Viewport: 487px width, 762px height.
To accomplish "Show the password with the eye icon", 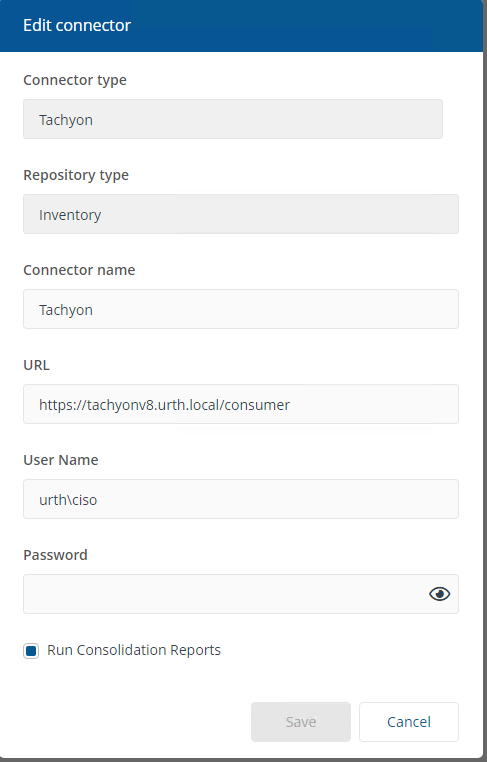I will tap(439, 594).
